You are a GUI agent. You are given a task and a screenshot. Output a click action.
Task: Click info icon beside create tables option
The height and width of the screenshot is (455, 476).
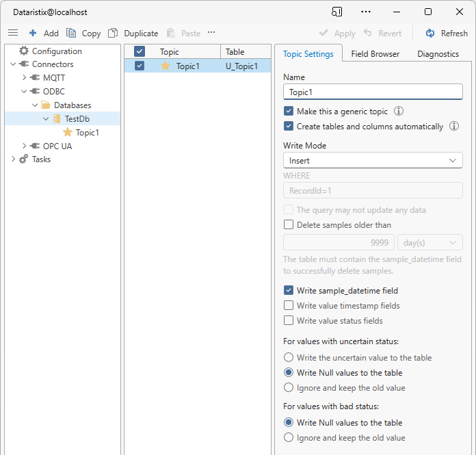point(454,127)
